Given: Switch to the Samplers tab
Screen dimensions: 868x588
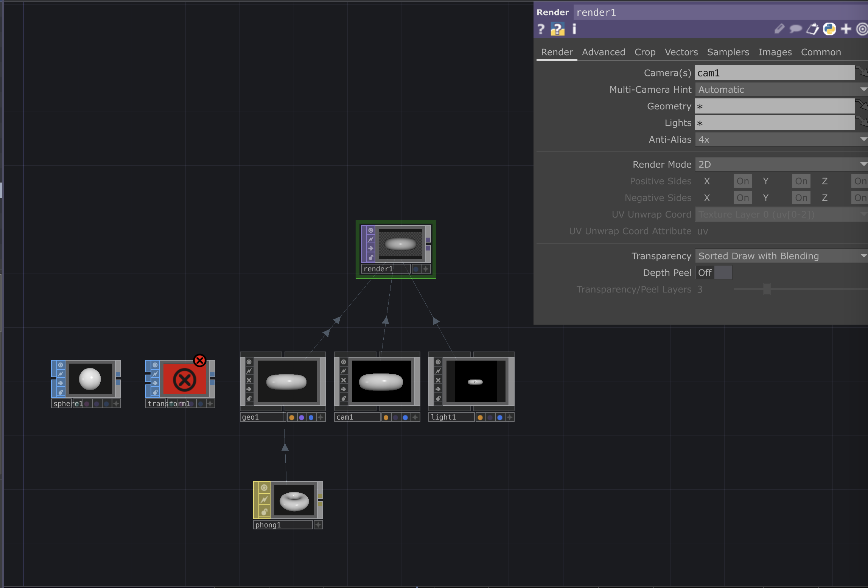Looking at the screenshot, I should click(728, 52).
